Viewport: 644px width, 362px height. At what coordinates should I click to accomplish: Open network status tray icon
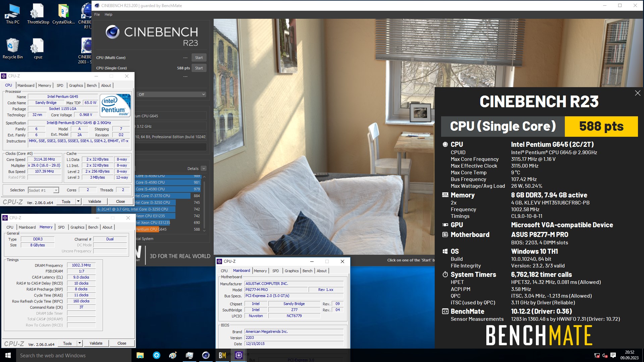click(597, 355)
